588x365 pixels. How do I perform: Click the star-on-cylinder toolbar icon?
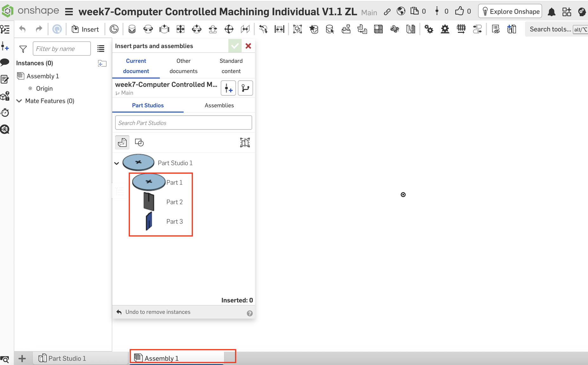coord(314,29)
